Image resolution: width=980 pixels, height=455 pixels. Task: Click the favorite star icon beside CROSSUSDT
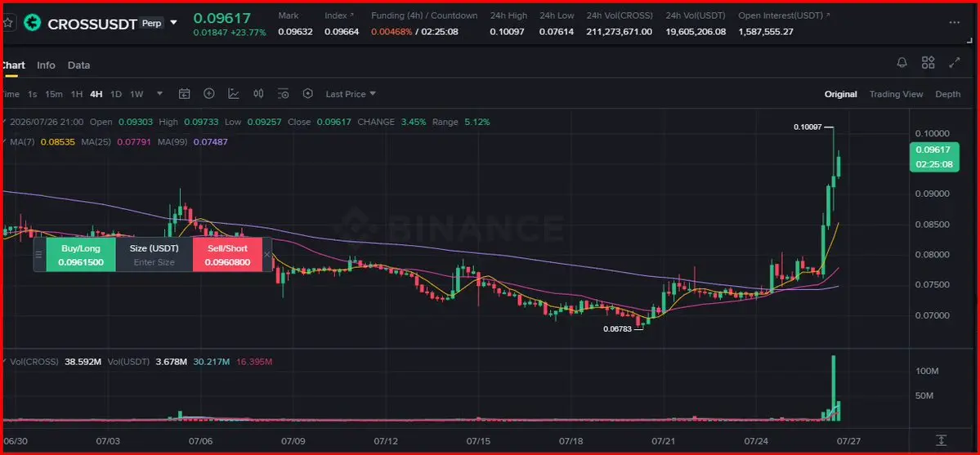[8, 23]
